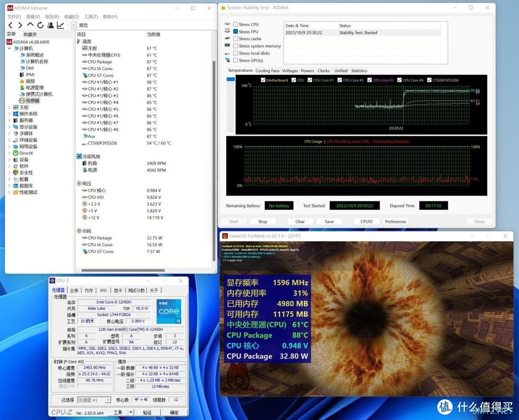Open the IPMI node icon

coord(22,75)
